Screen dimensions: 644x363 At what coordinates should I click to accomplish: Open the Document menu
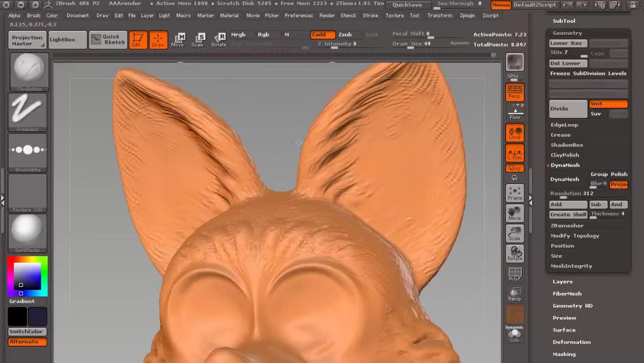78,16
